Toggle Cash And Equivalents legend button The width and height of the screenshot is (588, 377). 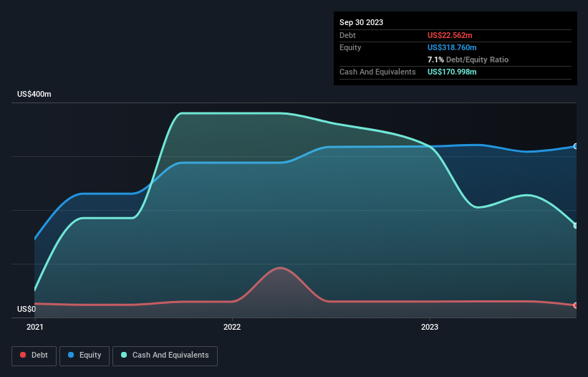click(165, 355)
